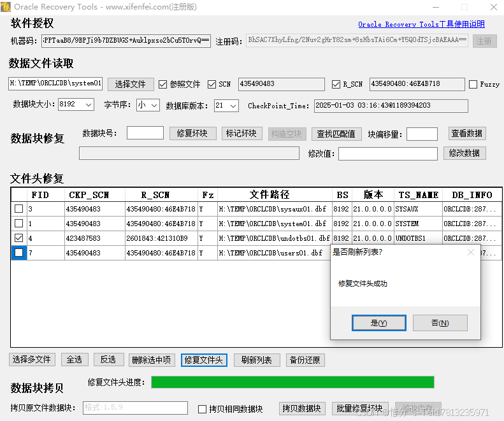Click the 修复坏块 button

pos(193,133)
